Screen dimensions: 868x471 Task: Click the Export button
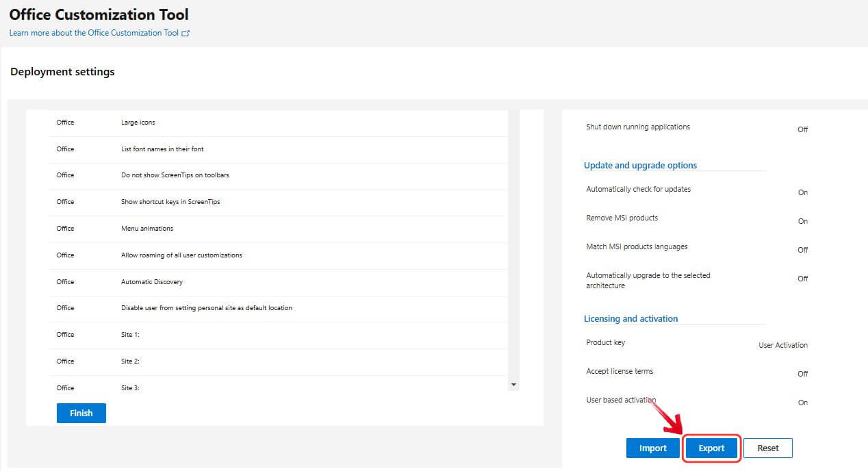pos(711,448)
